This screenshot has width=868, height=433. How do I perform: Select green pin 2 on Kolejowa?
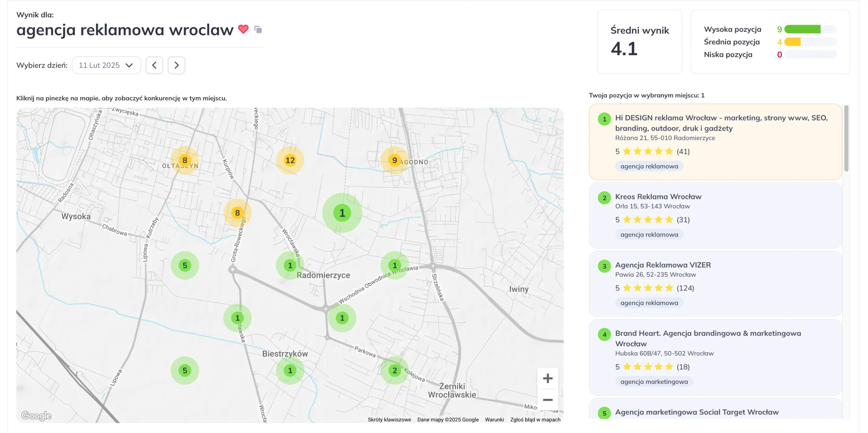(x=395, y=370)
